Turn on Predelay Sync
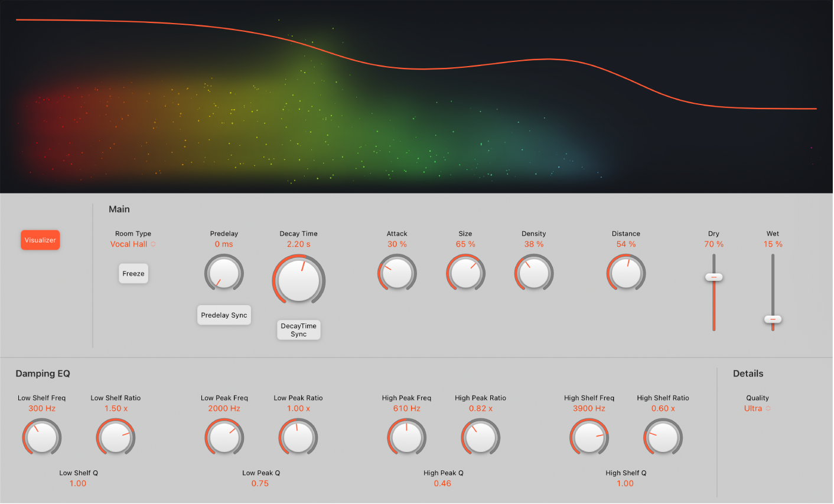 coord(224,315)
